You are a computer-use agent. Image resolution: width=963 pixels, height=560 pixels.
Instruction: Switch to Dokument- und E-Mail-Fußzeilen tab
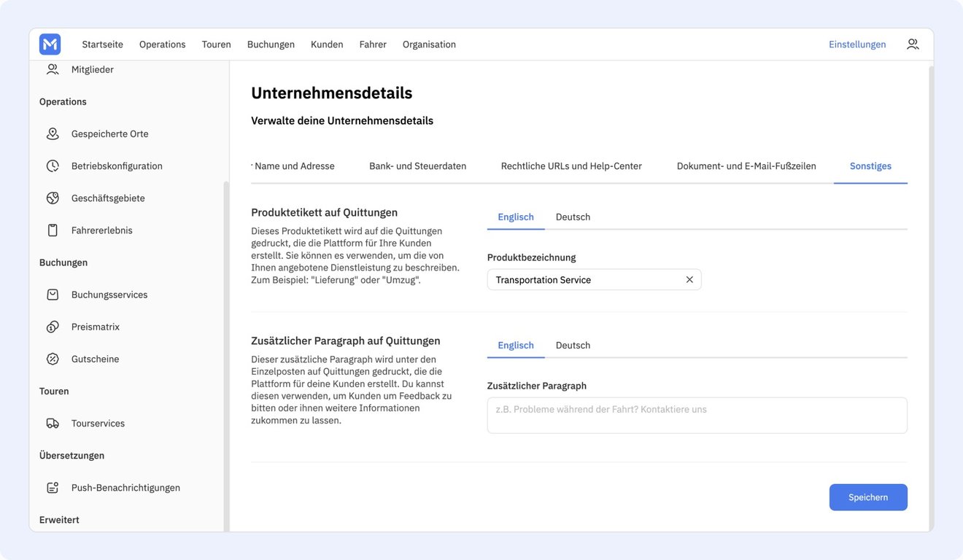[746, 166]
